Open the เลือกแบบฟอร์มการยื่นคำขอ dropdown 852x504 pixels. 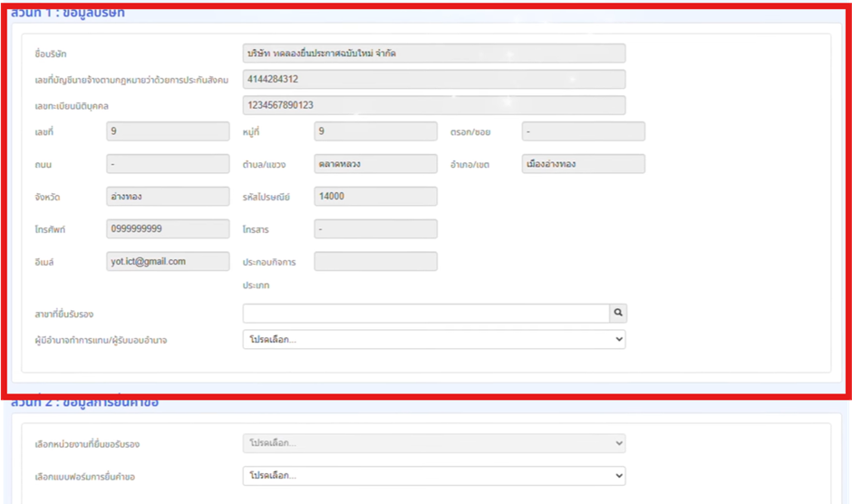[x=434, y=475]
